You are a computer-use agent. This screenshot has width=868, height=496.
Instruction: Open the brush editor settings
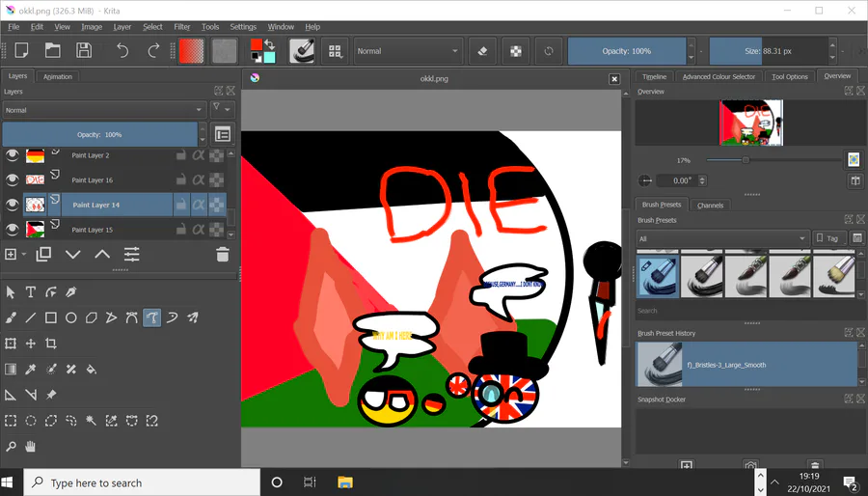(x=302, y=51)
